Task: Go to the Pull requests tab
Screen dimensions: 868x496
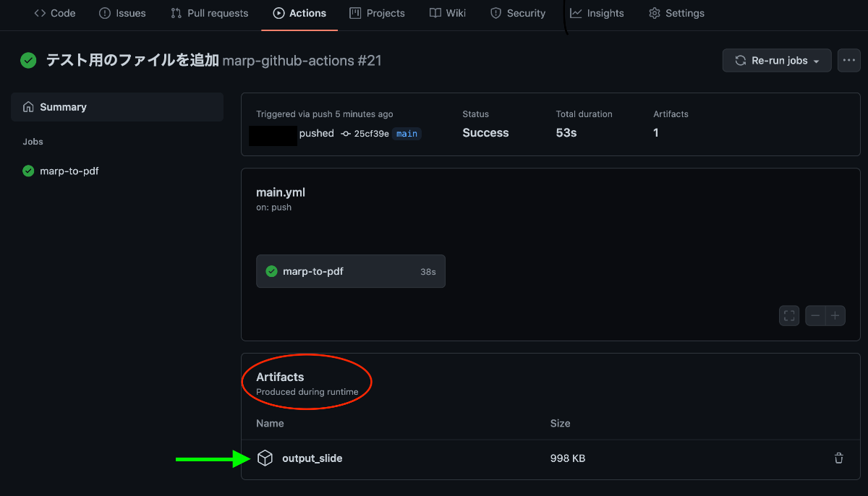Action: click(209, 13)
